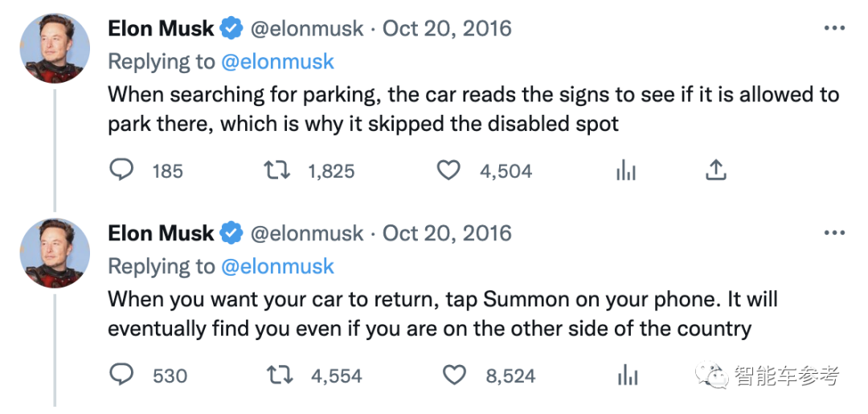The width and height of the screenshot is (868, 414).
Task: Open more options on the Summon tweet
Action: pos(835,233)
